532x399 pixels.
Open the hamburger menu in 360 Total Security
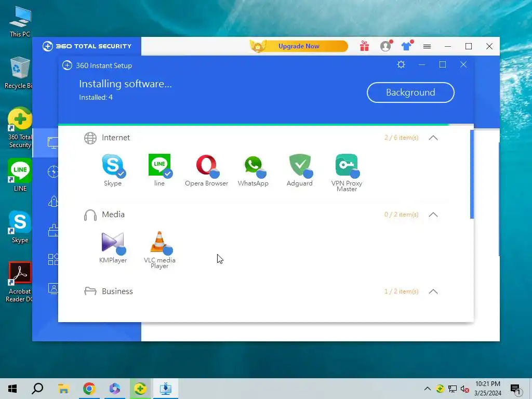(x=427, y=46)
